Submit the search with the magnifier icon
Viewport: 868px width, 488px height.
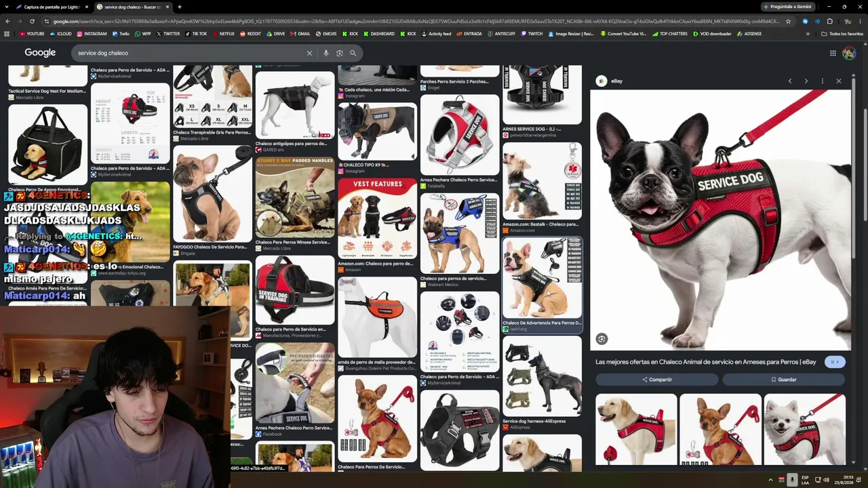click(x=353, y=53)
